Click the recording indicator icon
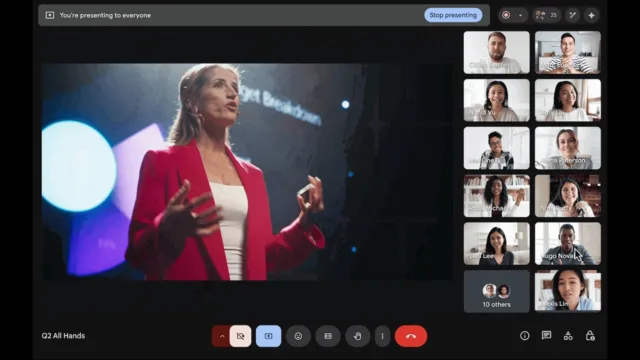 click(506, 15)
